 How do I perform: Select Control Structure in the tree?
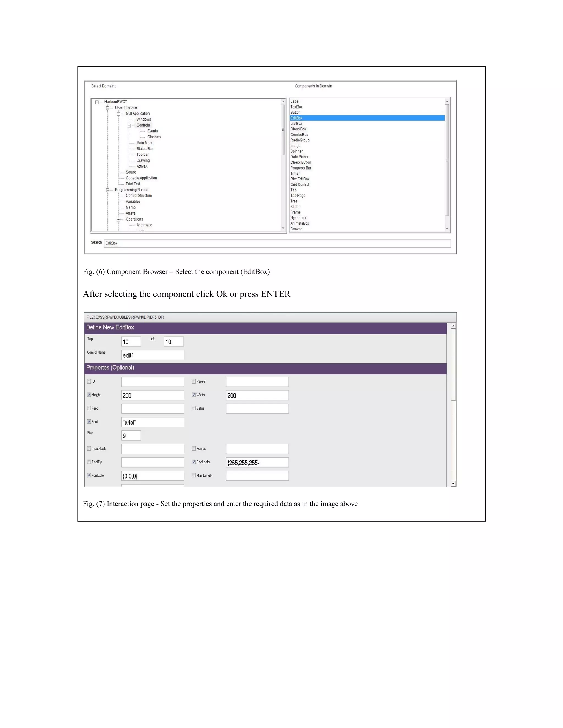coord(139,196)
